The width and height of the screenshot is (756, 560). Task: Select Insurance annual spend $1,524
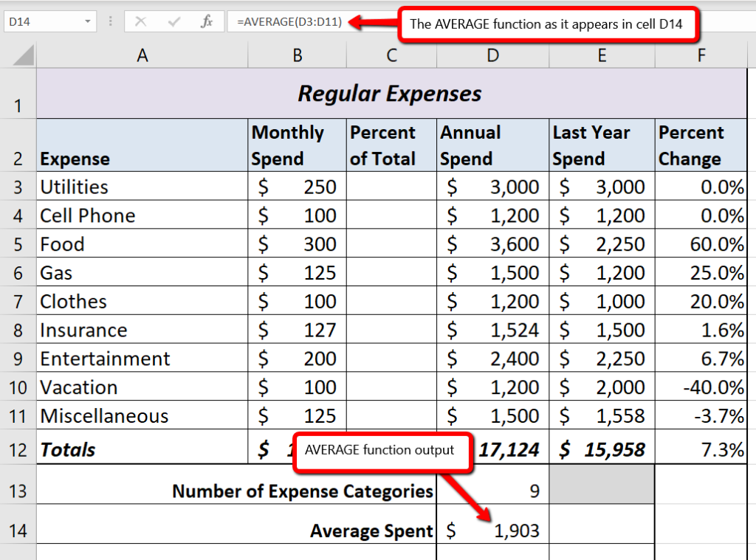(x=492, y=329)
